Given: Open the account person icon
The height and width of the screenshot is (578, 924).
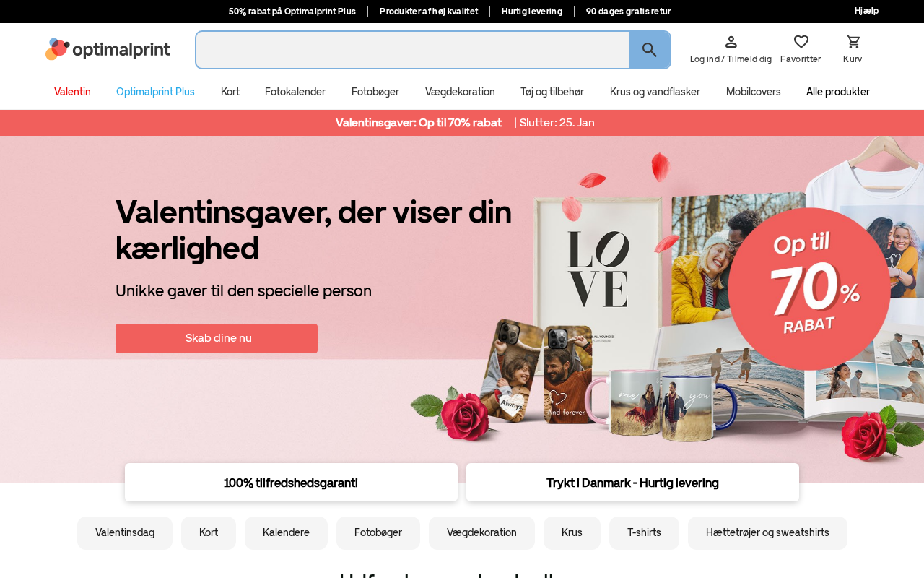Looking at the screenshot, I should tap(731, 42).
